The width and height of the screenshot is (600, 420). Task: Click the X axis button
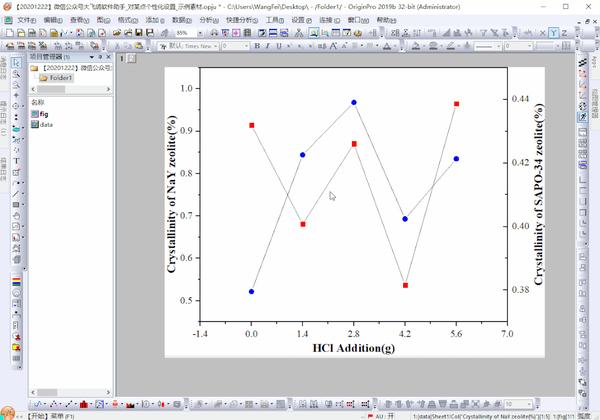click(x=542, y=33)
